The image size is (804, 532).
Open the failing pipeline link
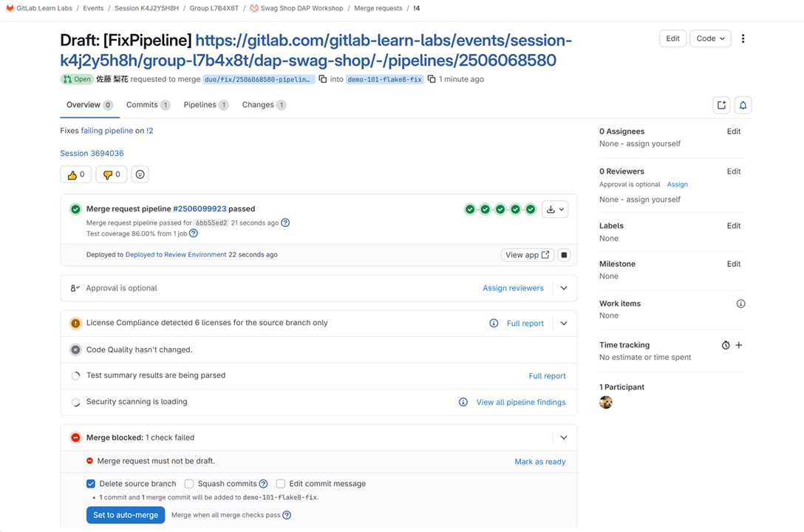coord(106,131)
